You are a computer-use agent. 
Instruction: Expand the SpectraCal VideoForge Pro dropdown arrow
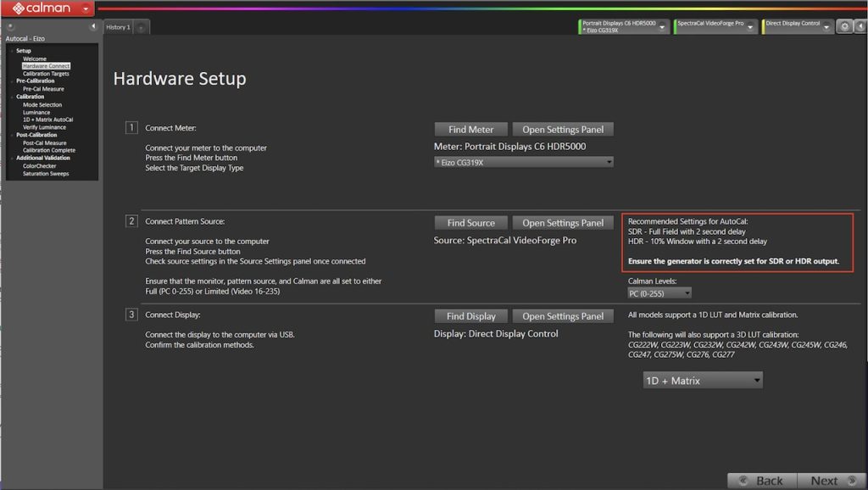point(751,27)
